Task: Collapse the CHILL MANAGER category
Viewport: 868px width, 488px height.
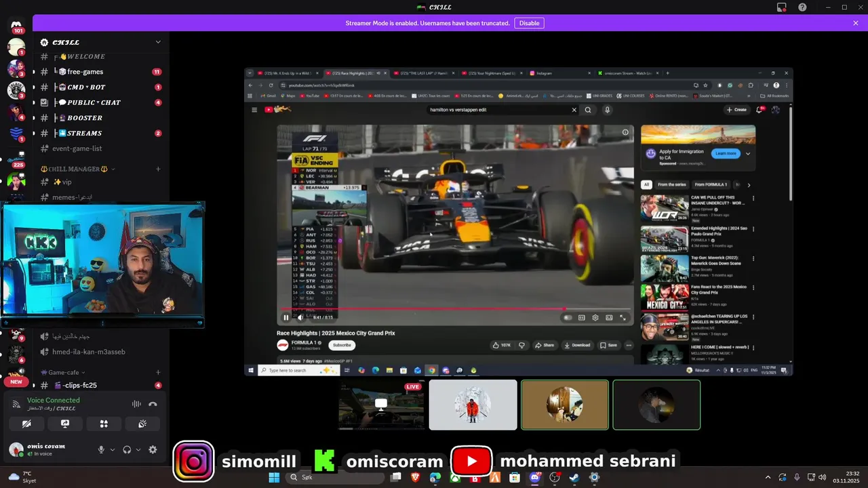Action: click(77, 169)
